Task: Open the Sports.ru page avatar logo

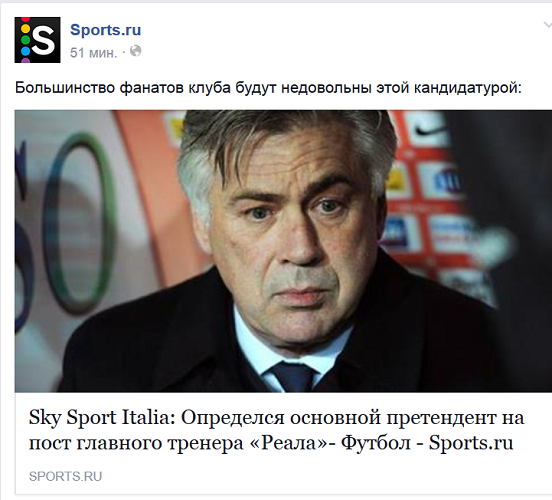Action: point(37,40)
